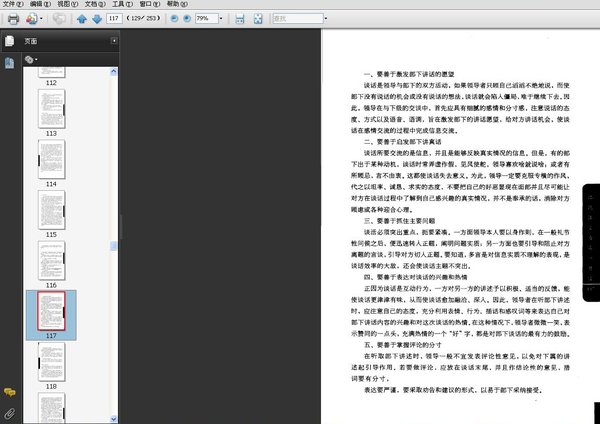Go to previous page with up arrow
This screenshot has height=424, width=600.
click(x=82, y=18)
